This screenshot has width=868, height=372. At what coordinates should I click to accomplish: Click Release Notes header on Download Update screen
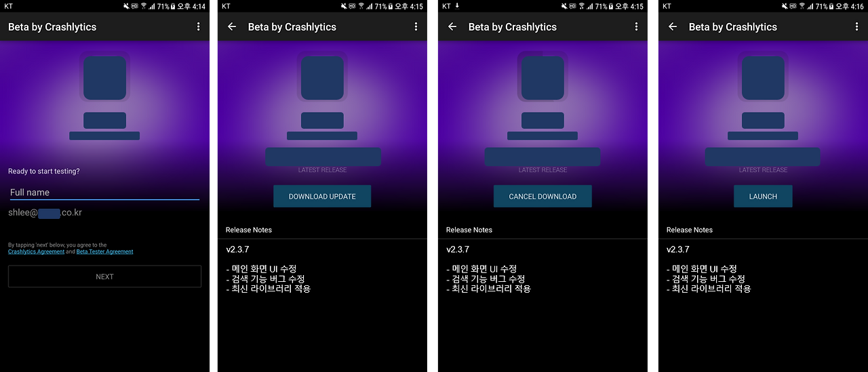point(249,230)
